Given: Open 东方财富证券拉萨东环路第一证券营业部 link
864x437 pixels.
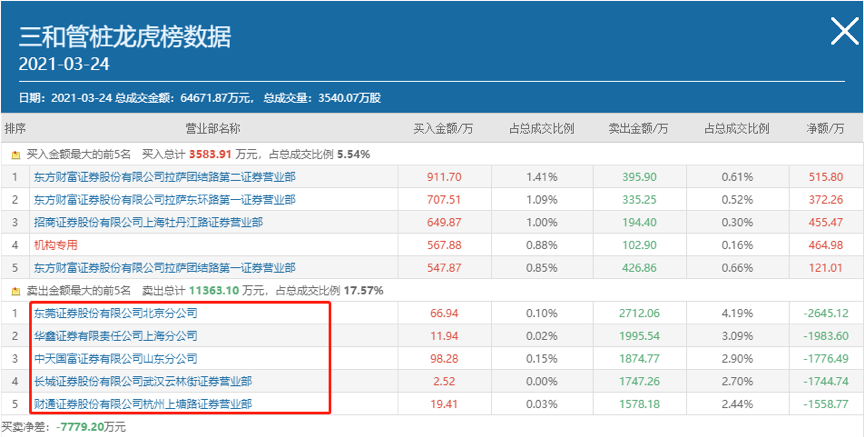Looking at the screenshot, I should (x=164, y=200).
